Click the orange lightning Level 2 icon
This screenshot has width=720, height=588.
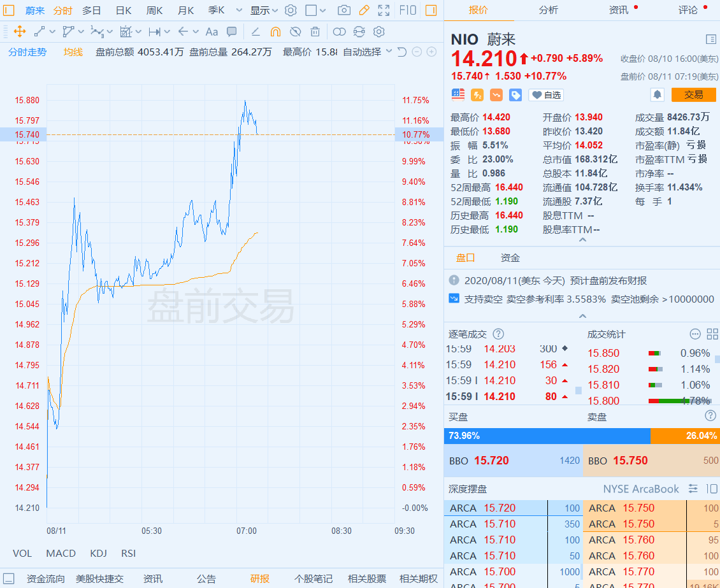[x=477, y=94]
